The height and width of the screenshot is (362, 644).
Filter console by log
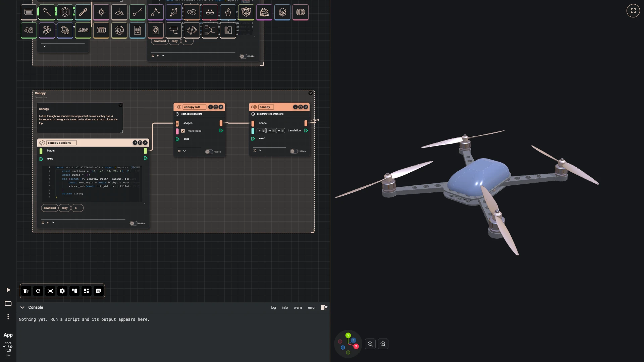coord(273,308)
